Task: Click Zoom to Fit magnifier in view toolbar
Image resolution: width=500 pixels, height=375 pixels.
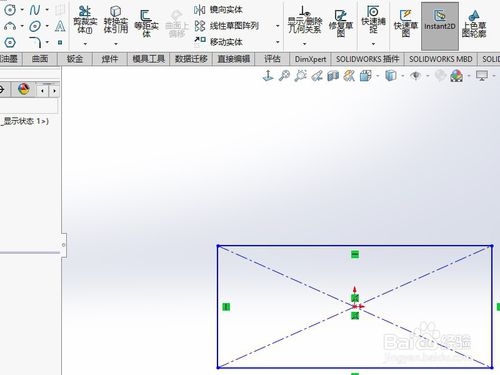Action: 284,76
